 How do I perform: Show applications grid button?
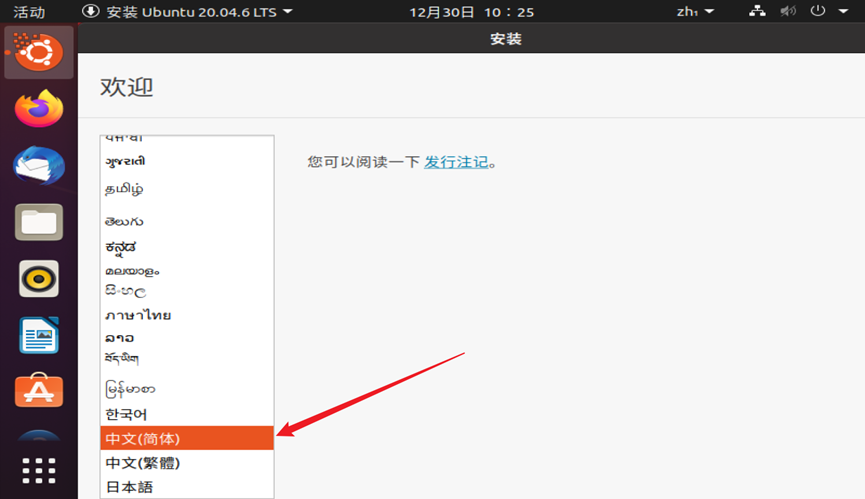39,471
